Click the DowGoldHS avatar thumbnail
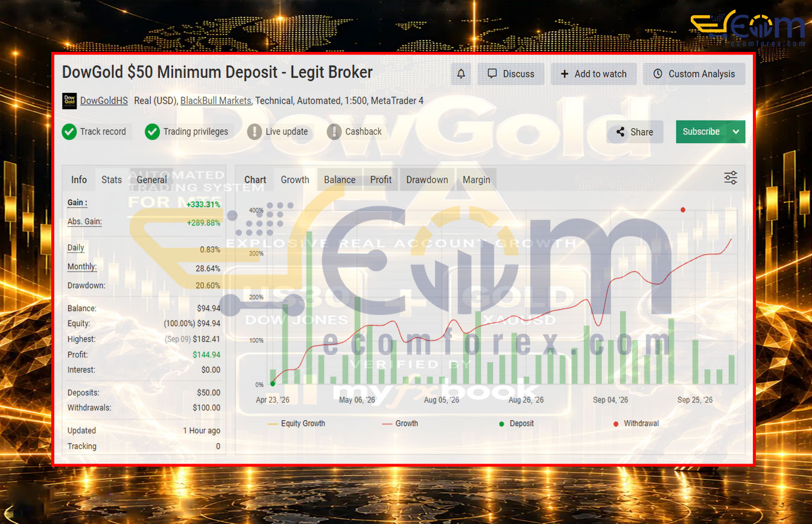Screen dimensions: 812x524 coord(69,101)
